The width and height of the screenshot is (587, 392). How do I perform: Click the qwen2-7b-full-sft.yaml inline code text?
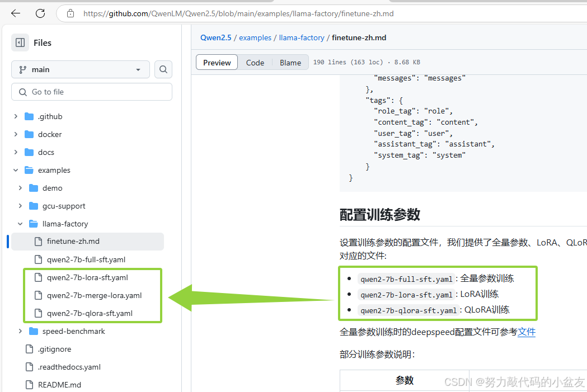coord(406,279)
